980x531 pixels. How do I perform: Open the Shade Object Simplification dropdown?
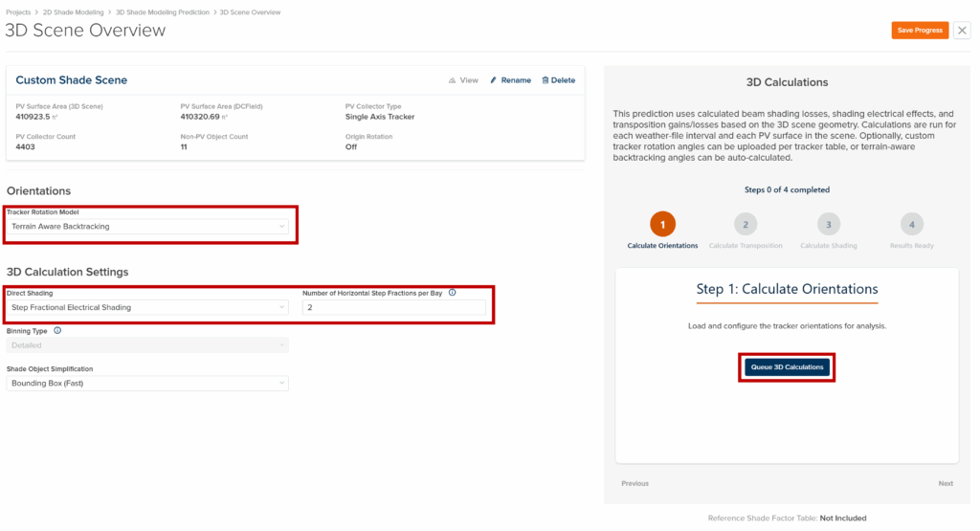[x=147, y=383]
